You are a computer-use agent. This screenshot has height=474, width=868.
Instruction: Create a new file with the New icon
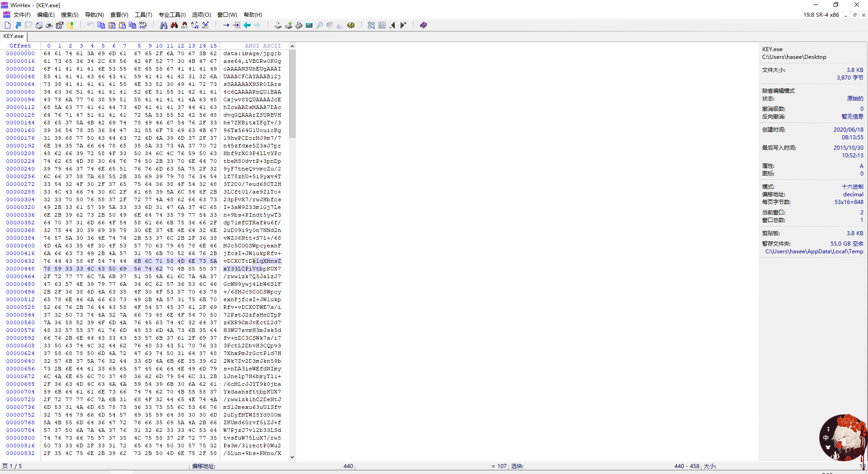pyautogui.click(x=8, y=25)
